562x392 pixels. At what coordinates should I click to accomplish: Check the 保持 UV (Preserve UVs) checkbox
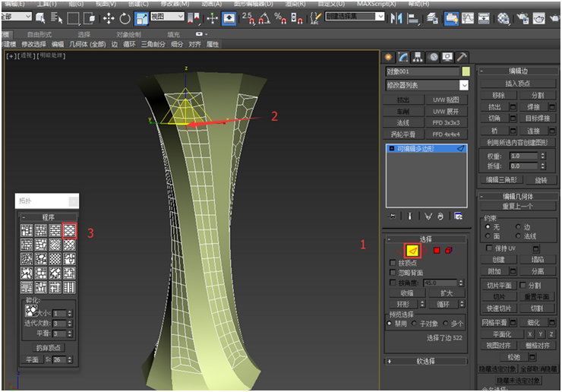pyautogui.click(x=488, y=248)
